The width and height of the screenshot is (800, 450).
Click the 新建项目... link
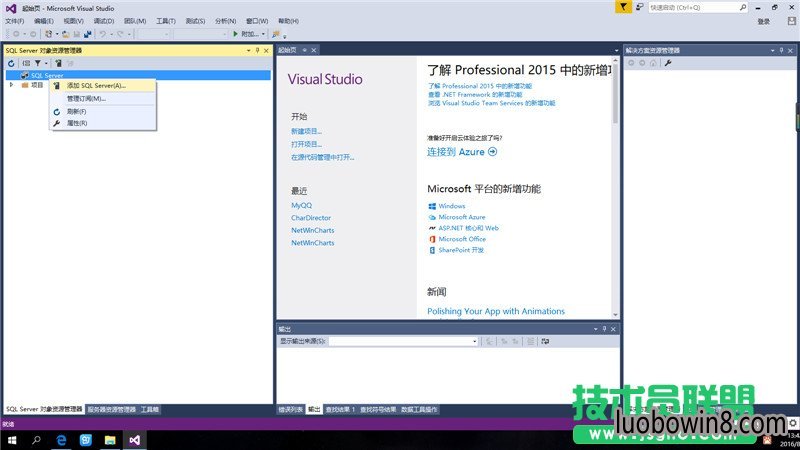(x=306, y=131)
